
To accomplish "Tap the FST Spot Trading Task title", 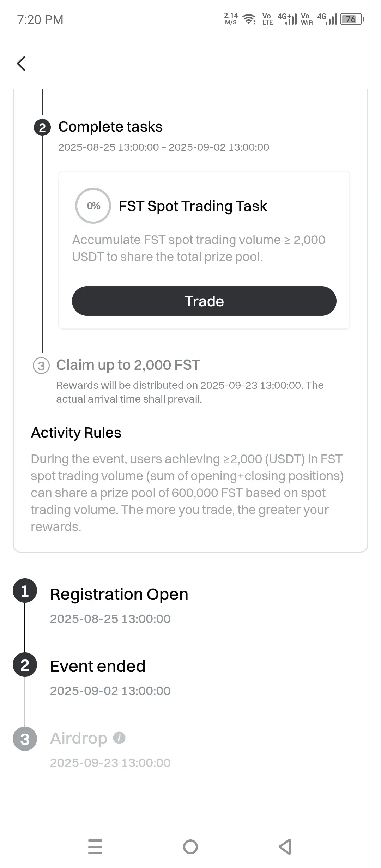I will pyautogui.click(x=193, y=206).
